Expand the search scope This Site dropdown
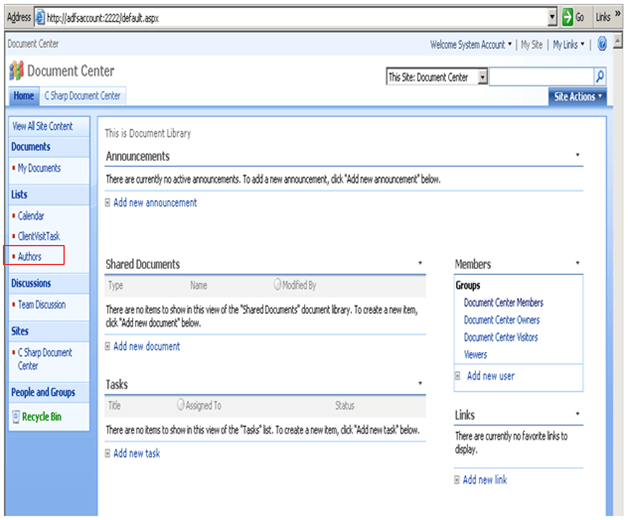This screenshot has width=628, height=520. click(x=482, y=77)
